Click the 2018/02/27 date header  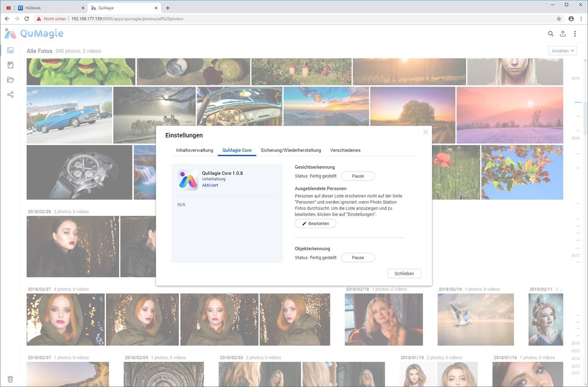(39, 289)
